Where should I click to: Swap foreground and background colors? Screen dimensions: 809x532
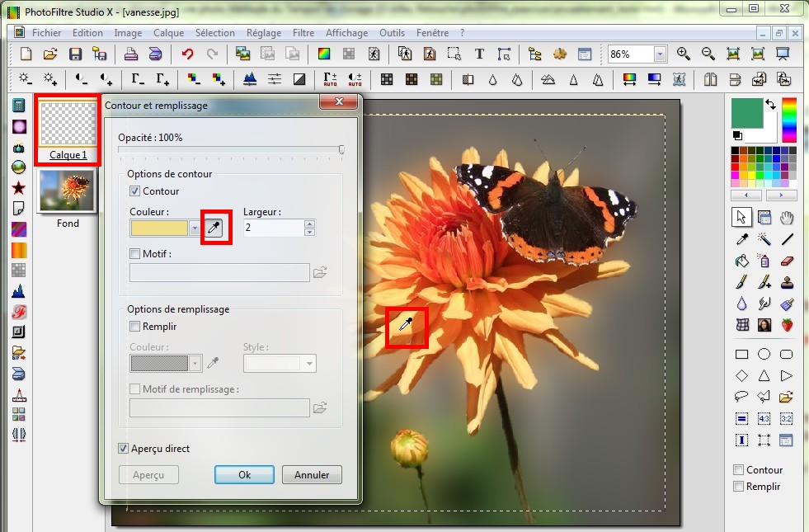[x=771, y=104]
